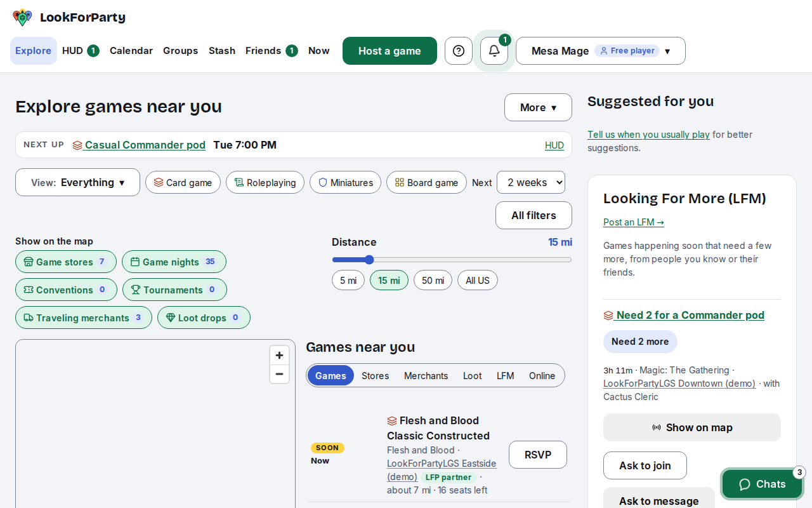
Task: Toggle Loot drops on the map
Action: [204, 317]
